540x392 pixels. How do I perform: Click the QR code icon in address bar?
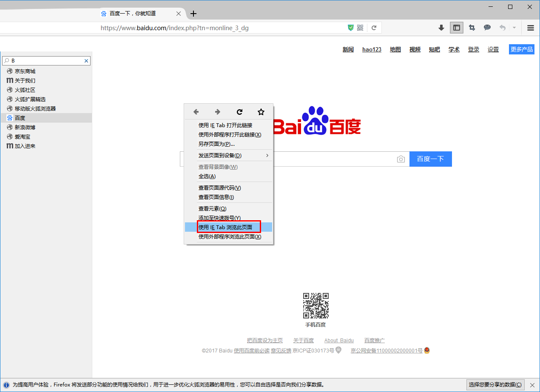(360, 28)
